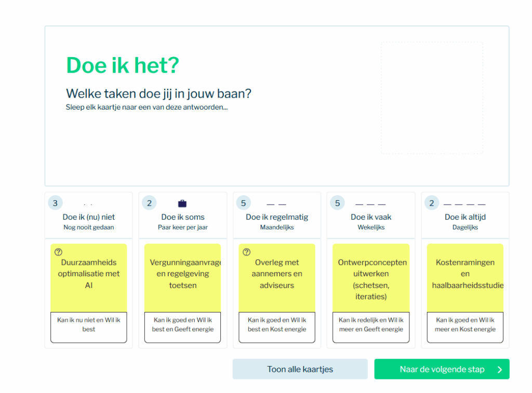532x393 pixels.
Task: Click the yellow 'Ontwerpconcepten uitwerken' card
Action: (x=371, y=277)
